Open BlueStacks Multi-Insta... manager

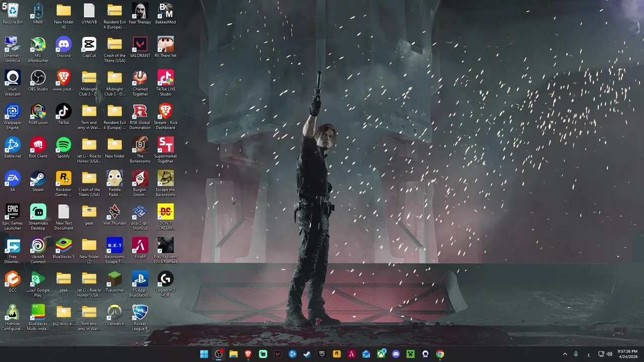coord(38,318)
